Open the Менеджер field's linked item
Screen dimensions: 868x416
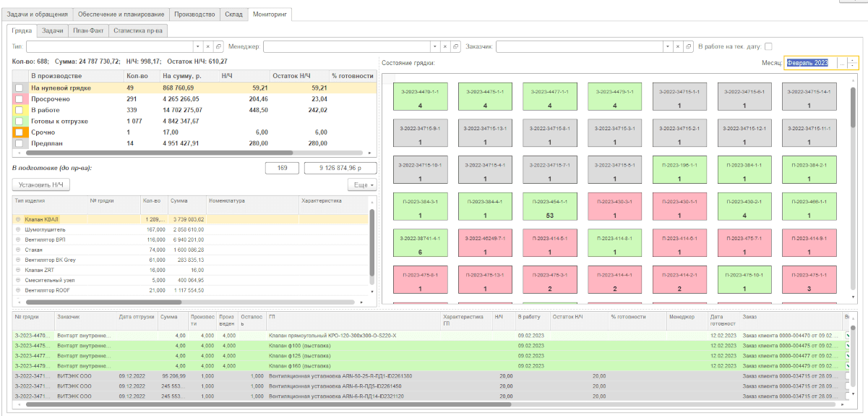pos(455,46)
